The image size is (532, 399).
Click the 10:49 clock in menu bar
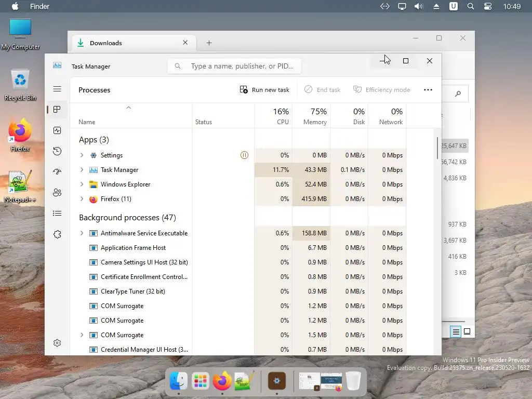[x=512, y=6]
